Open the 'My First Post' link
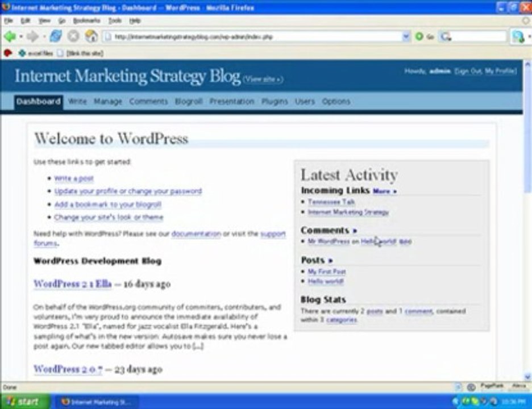Viewport: 532px width, 409px height. (327, 272)
